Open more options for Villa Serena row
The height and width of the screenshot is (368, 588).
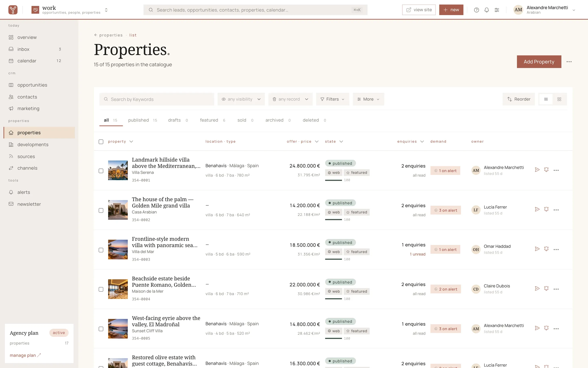click(556, 170)
